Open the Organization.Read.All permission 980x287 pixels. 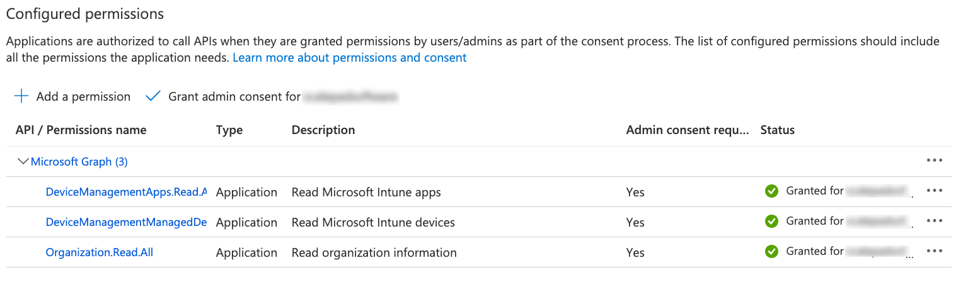(100, 252)
